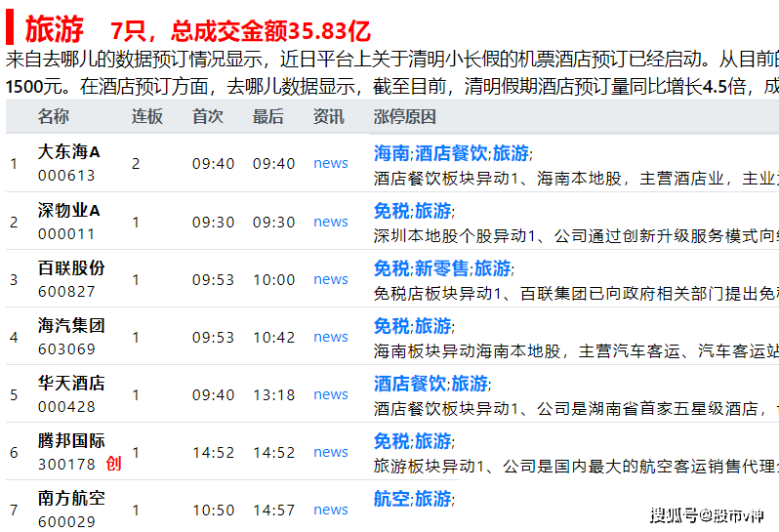
Task: Select stock code 000428
Action: [66, 407]
